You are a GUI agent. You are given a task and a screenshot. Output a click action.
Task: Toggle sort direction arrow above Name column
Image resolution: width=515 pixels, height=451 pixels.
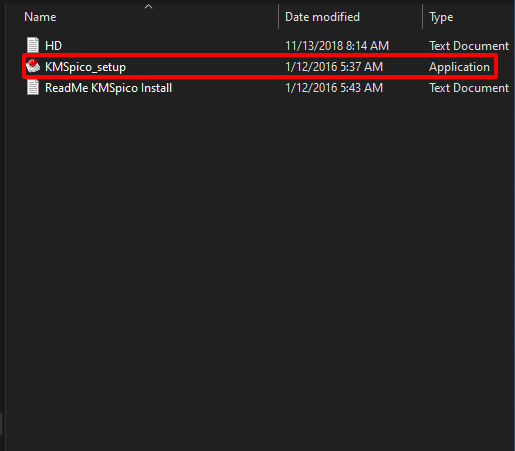(x=149, y=6)
